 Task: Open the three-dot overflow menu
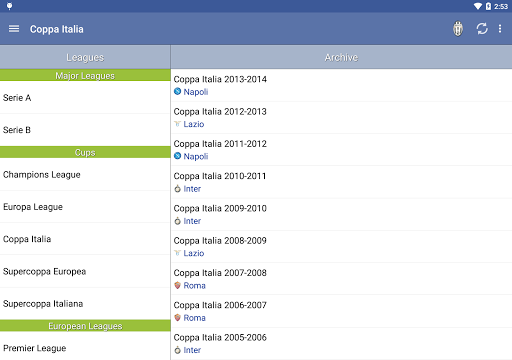point(500,29)
